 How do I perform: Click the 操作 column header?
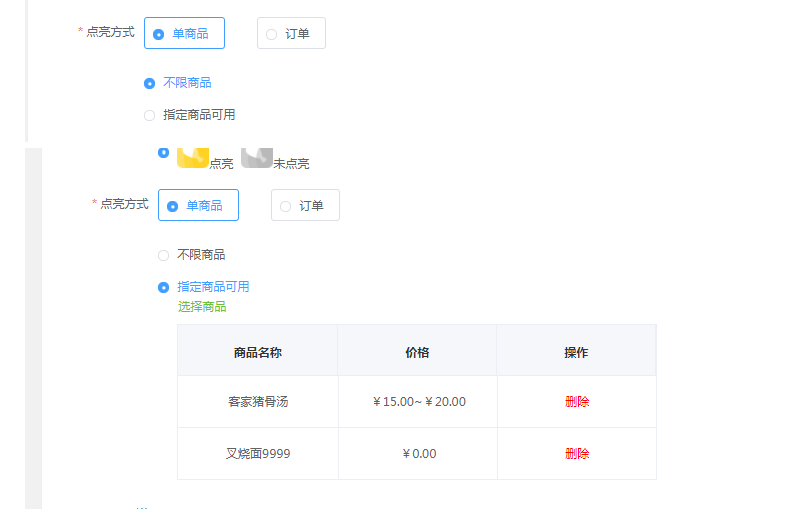click(576, 352)
